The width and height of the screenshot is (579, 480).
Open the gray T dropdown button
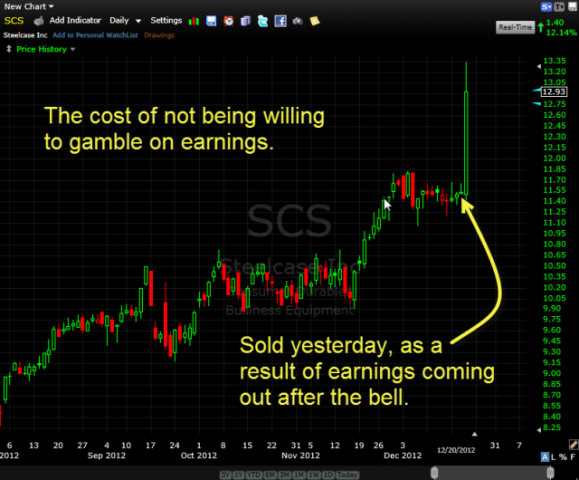coord(559,6)
